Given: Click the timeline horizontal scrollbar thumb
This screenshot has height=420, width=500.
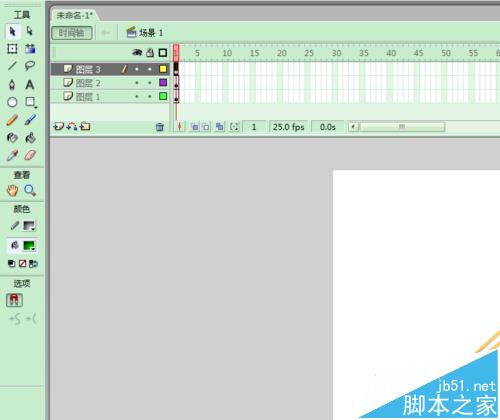Looking at the screenshot, I should point(402,127).
